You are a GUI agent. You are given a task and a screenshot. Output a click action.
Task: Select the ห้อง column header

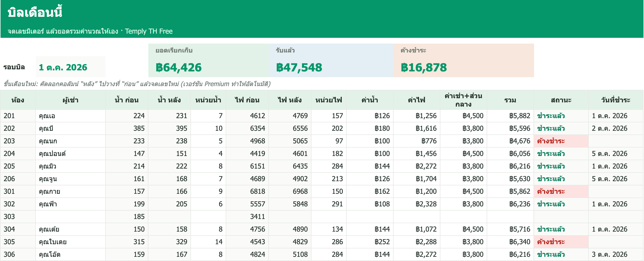pos(18,100)
